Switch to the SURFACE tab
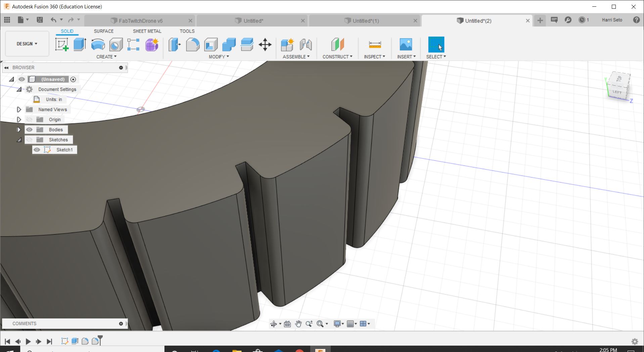The image size is (644, 352). pos(103,31)
